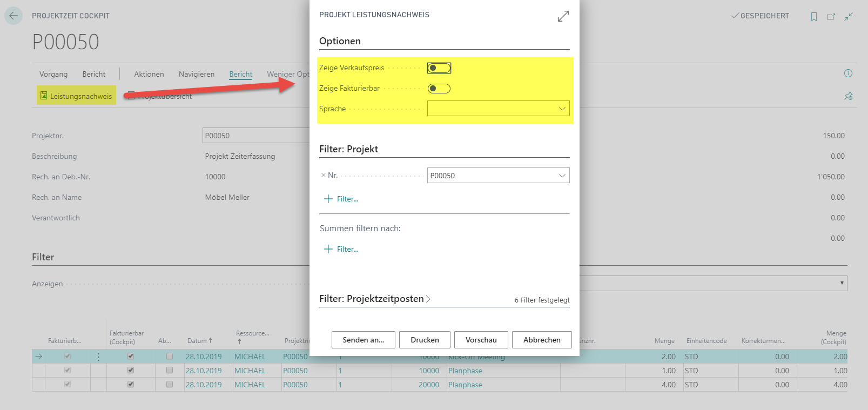Viewport: 868px width, 410px height.
Task: Click the Rech. an Deb.-Nr. value 10000
Action: tap(215, 177)
